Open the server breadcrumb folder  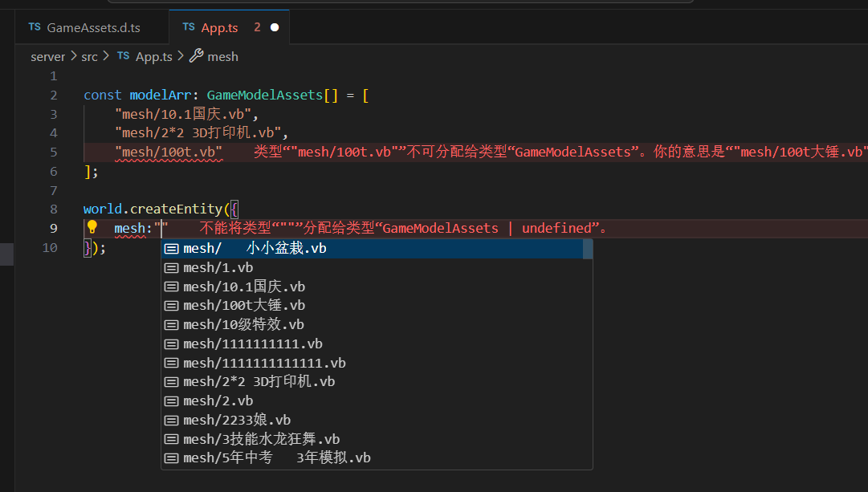point(48,56)
